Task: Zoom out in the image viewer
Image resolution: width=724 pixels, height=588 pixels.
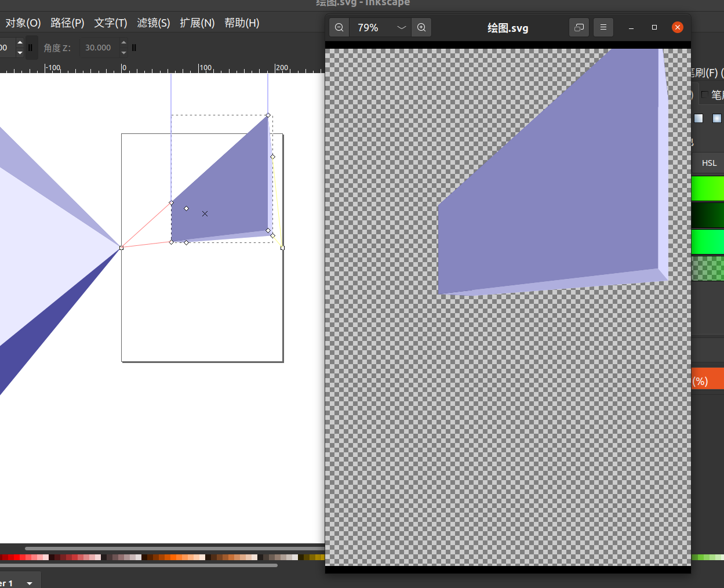Action: [339, 27]
